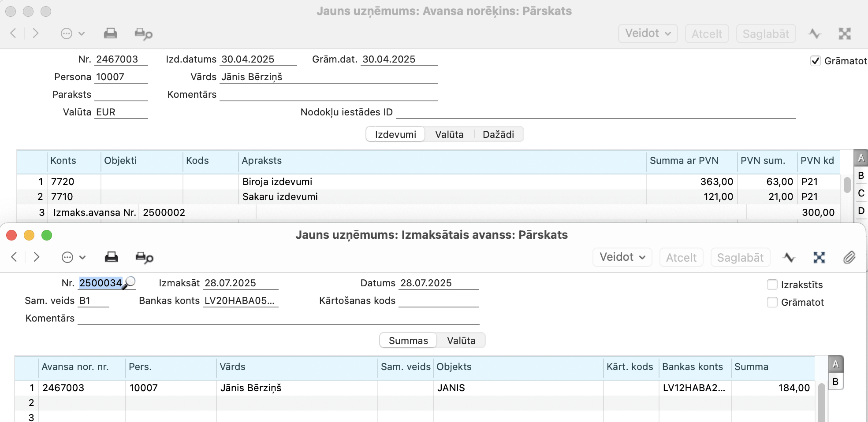This screenshot has height=422, width=868.
Task: Click the Izd.datums field
Action: [258, 59]
